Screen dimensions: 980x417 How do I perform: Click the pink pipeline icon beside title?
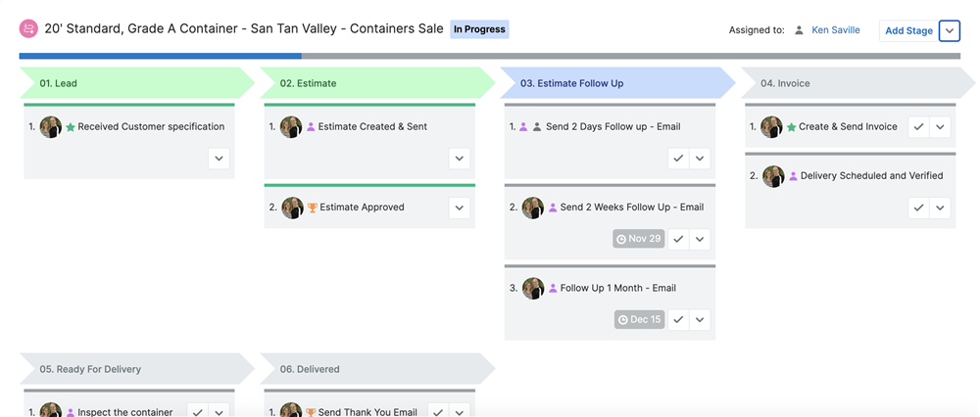28,28
